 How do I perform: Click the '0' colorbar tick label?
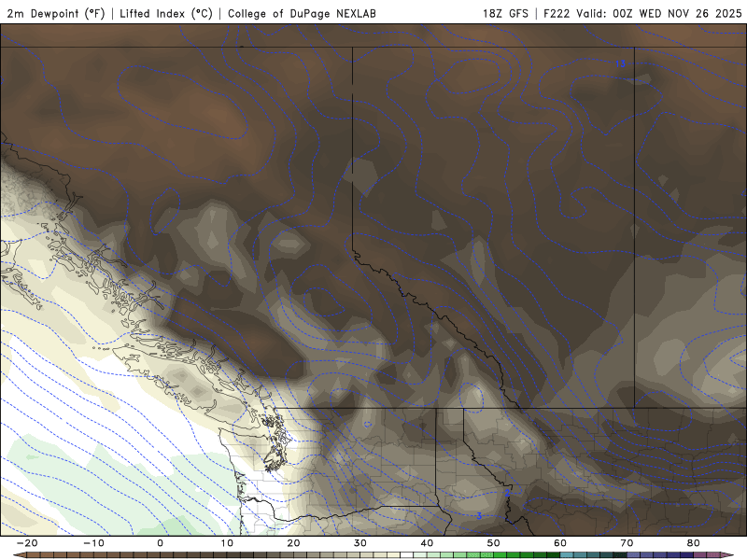[x=160, y=543]
